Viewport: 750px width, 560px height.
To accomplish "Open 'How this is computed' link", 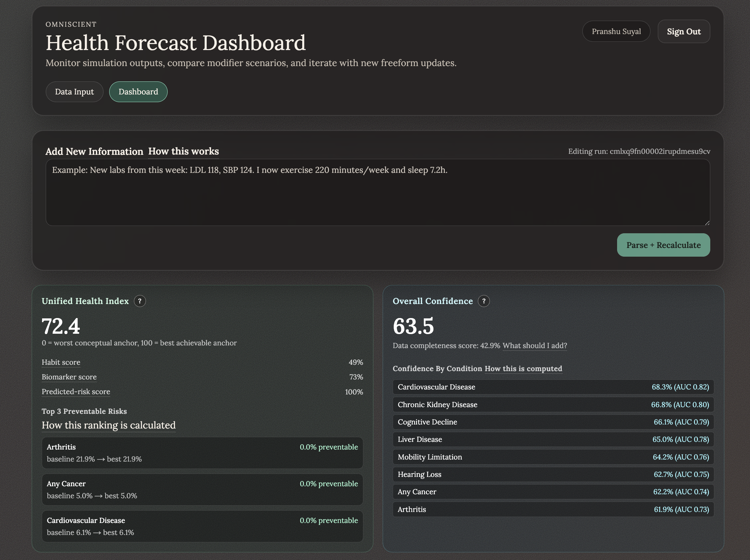I will tap(523, 368).
